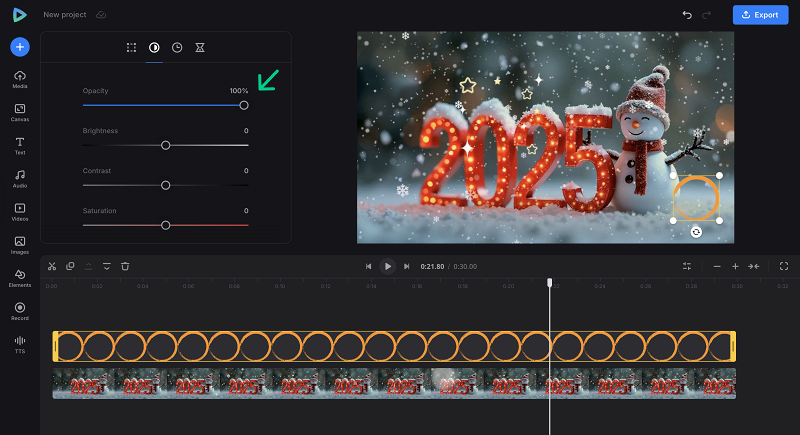Zoom out the timeline
The height and width of the screenshot is (435, 800).
(717, 266)
